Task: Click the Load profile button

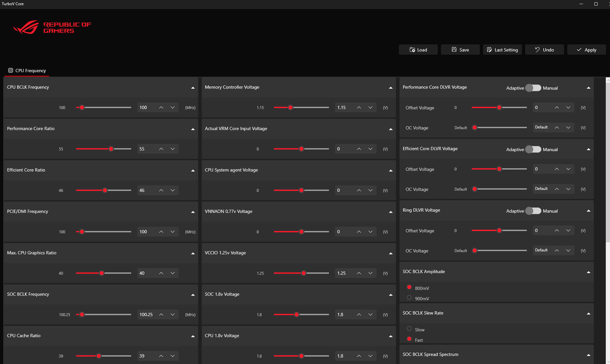Action: point(418,50)
